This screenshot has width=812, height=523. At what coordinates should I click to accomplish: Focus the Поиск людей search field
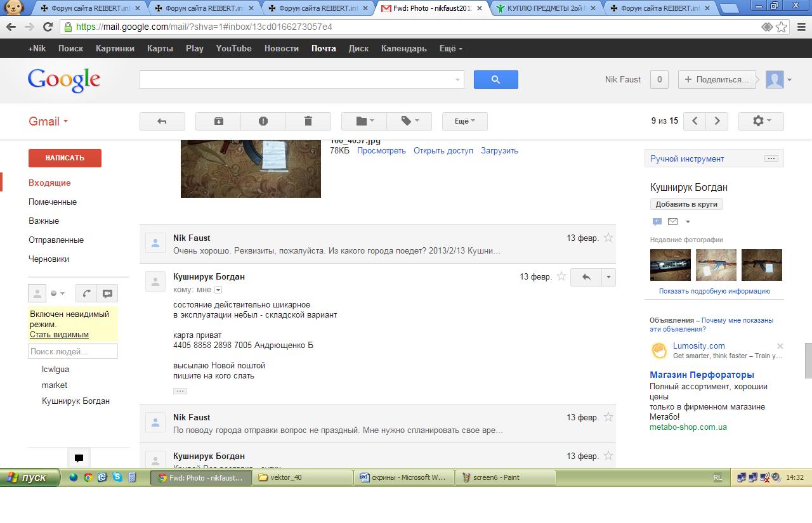click(x=73, y=351)
